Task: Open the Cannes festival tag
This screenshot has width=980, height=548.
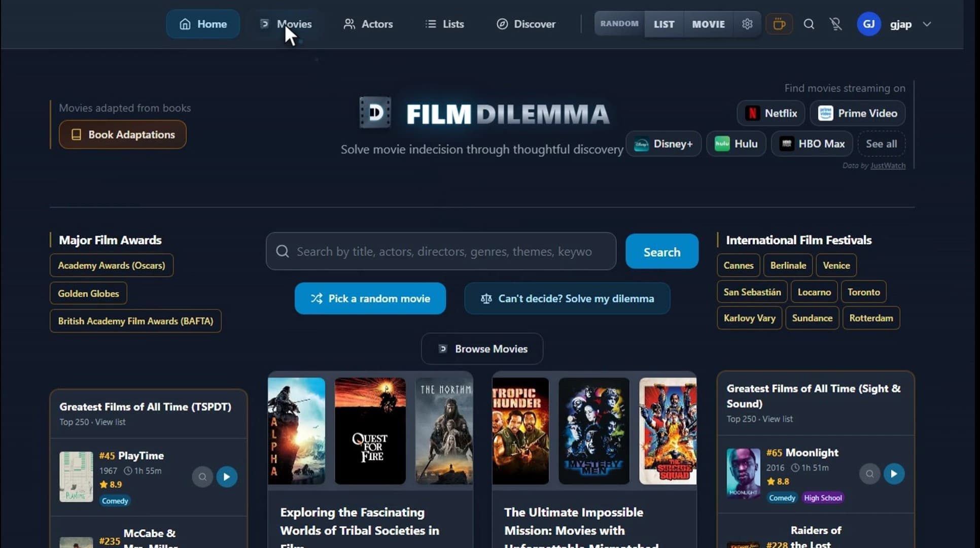Action: pos(739,265)
